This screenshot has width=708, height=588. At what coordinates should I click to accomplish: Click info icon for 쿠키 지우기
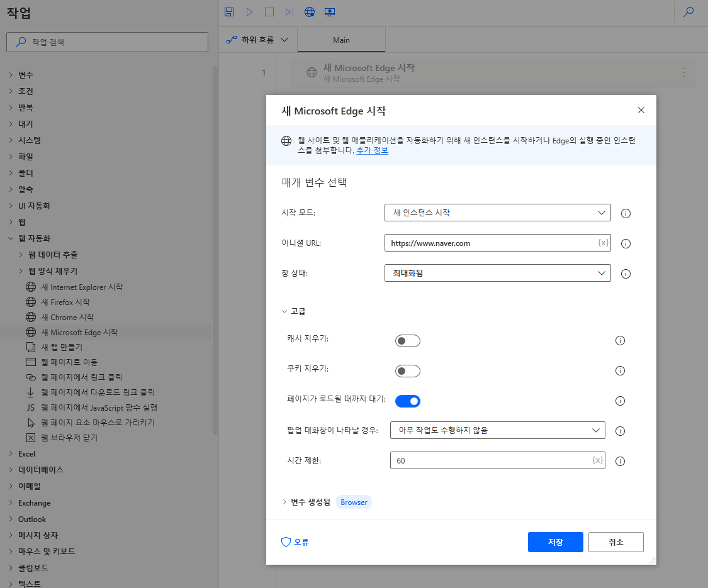point(620,371)
